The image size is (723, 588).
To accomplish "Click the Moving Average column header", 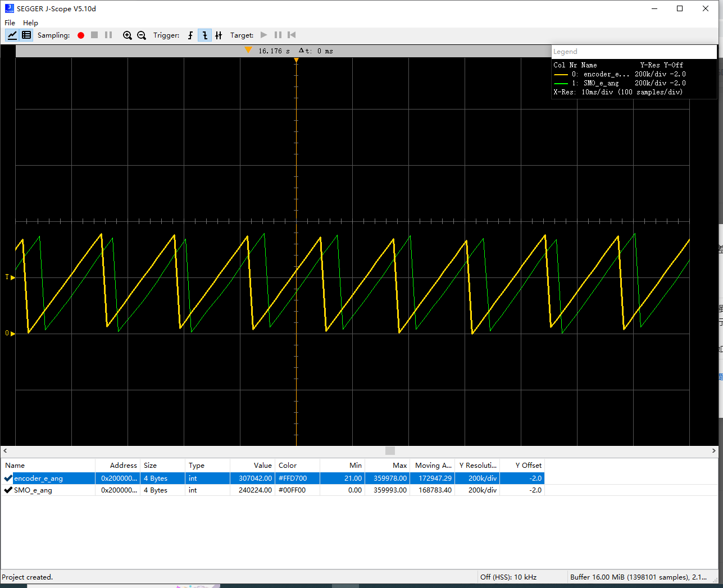I will (433, 466).
